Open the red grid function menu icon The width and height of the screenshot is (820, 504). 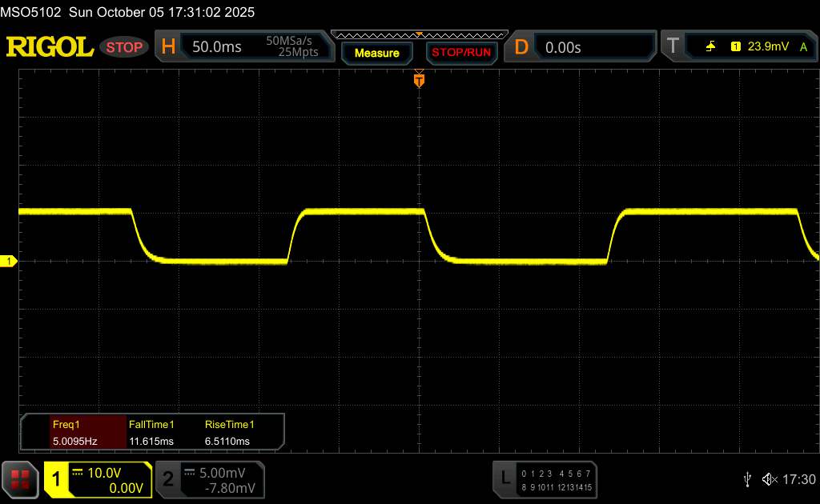point(21,479)
